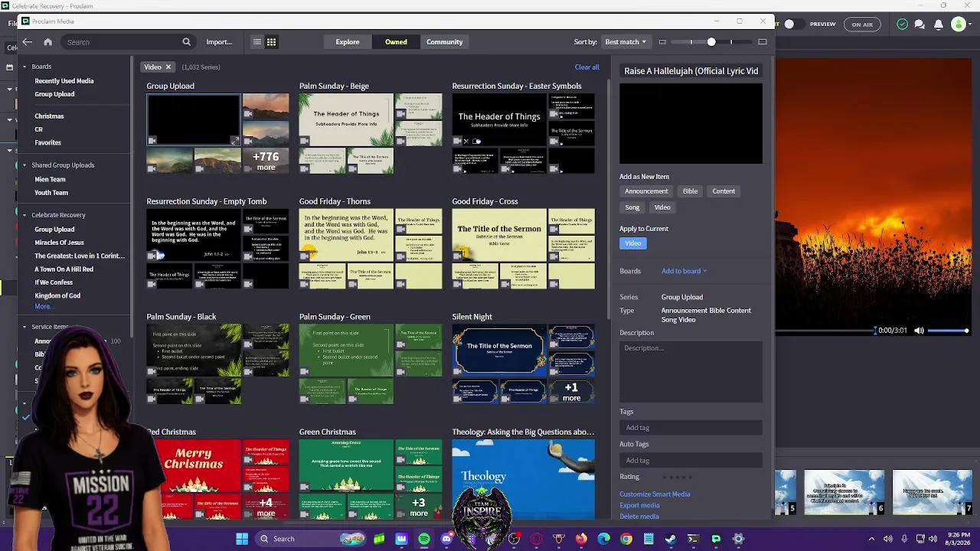
Task: Go back with the arrow in Proclaim Media
Action: pos(28,42)
